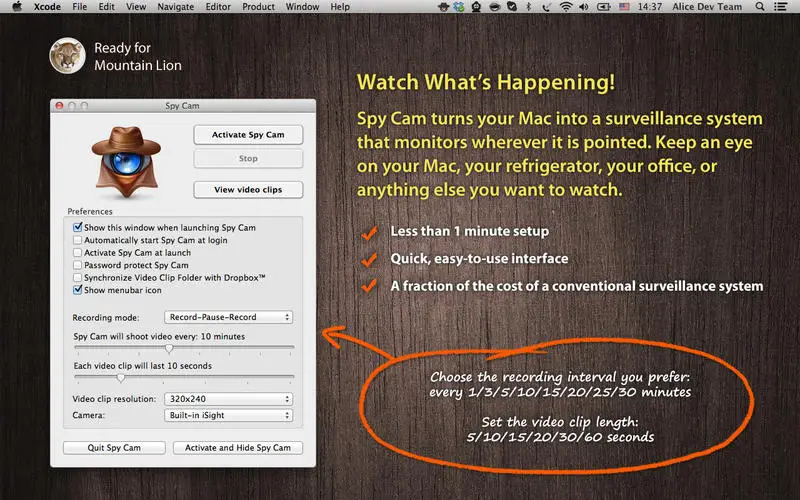Open the volume control in menu bar

[584, 7]
